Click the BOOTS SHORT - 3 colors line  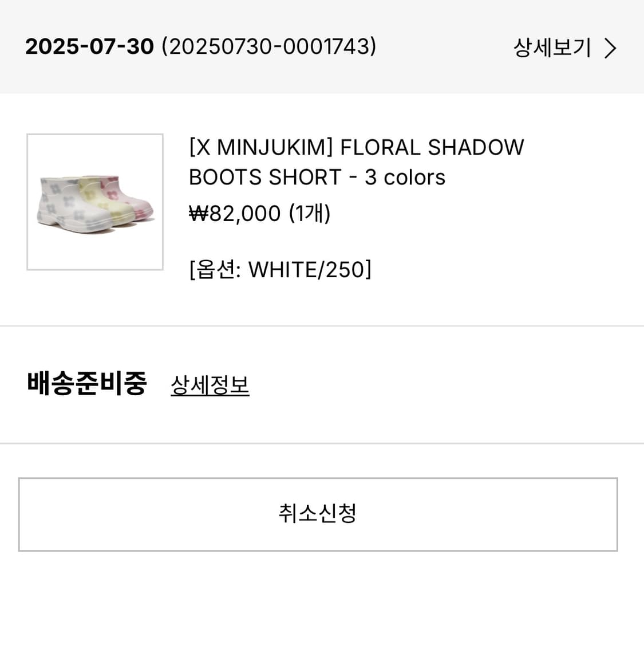point(317,177)
